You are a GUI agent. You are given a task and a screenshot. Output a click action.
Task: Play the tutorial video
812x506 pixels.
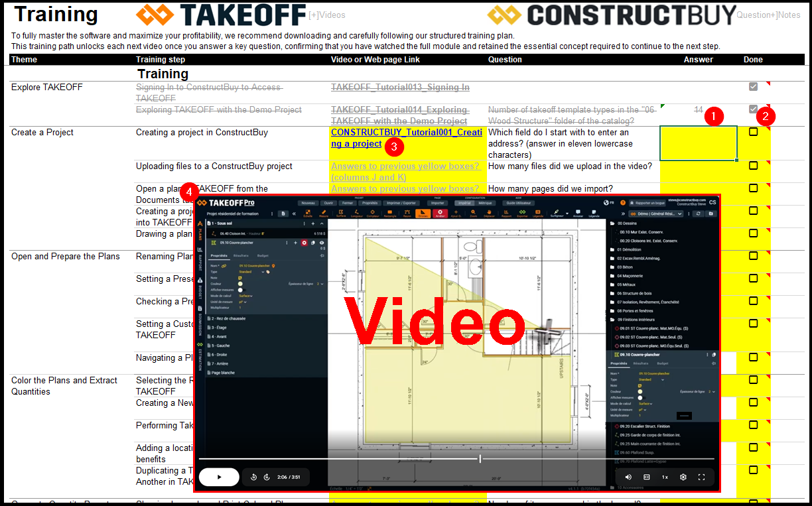(x=219, y=477)
